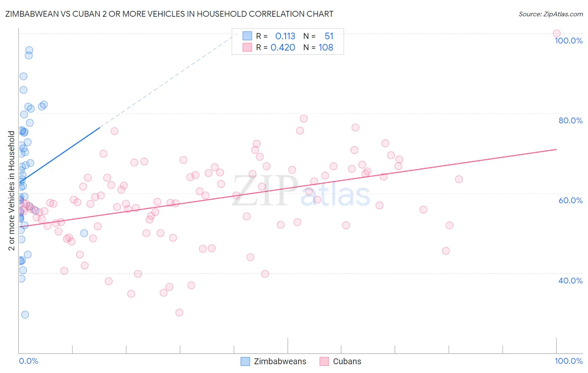Viewport: 588px width, 373px height.
Task: Click the 100.0% x-axis label
Action: click(x=569, y=361)
